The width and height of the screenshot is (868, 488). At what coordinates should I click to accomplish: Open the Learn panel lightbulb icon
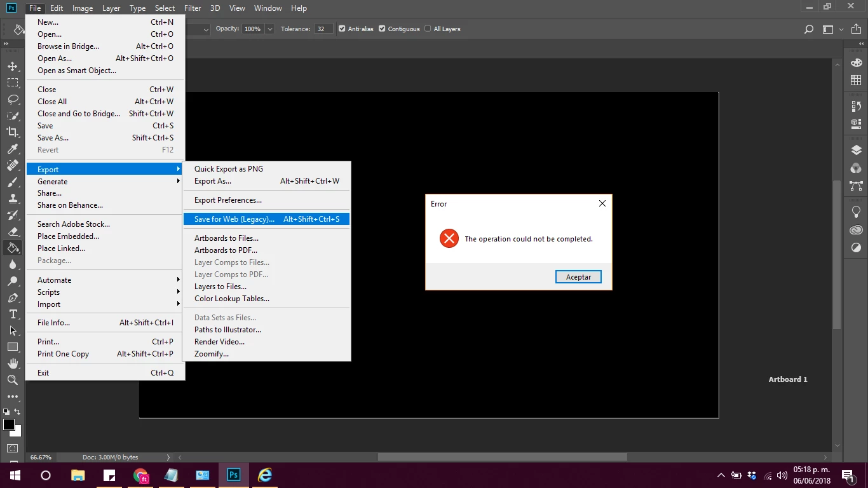[856, 212]
